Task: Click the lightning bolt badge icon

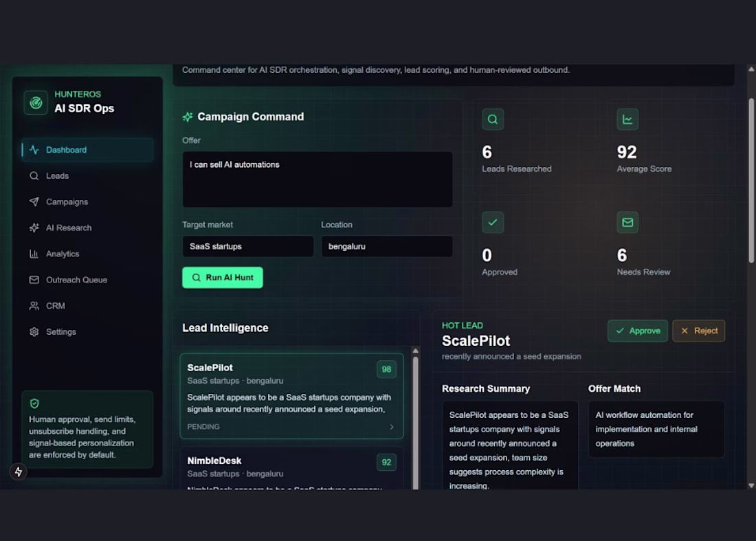Action: [x=19, y=472]
